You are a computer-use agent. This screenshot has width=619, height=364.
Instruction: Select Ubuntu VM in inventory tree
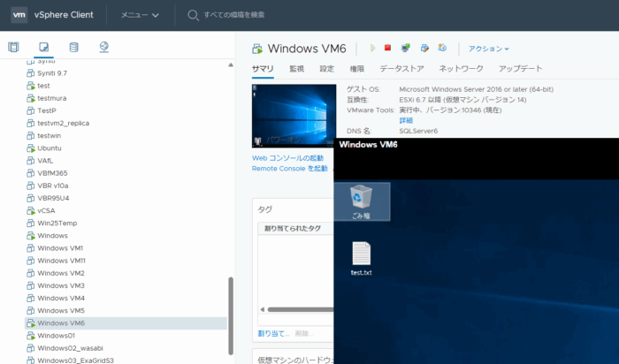49,148
